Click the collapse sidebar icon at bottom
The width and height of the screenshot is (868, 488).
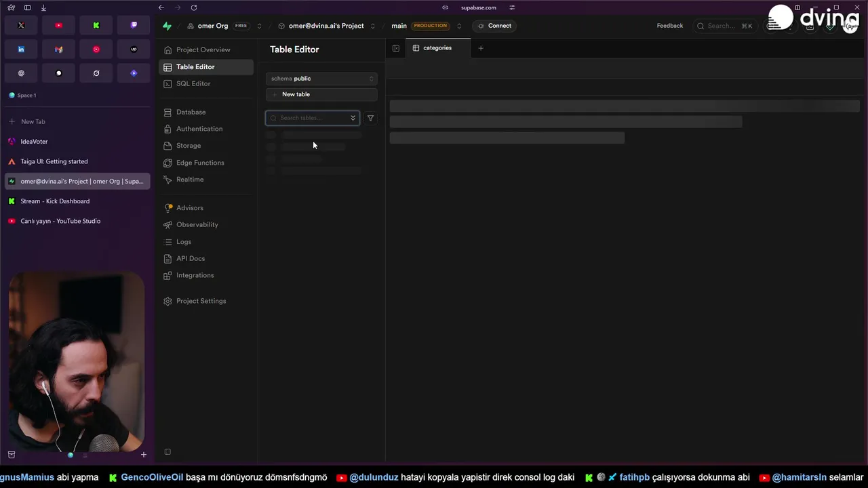167,452
